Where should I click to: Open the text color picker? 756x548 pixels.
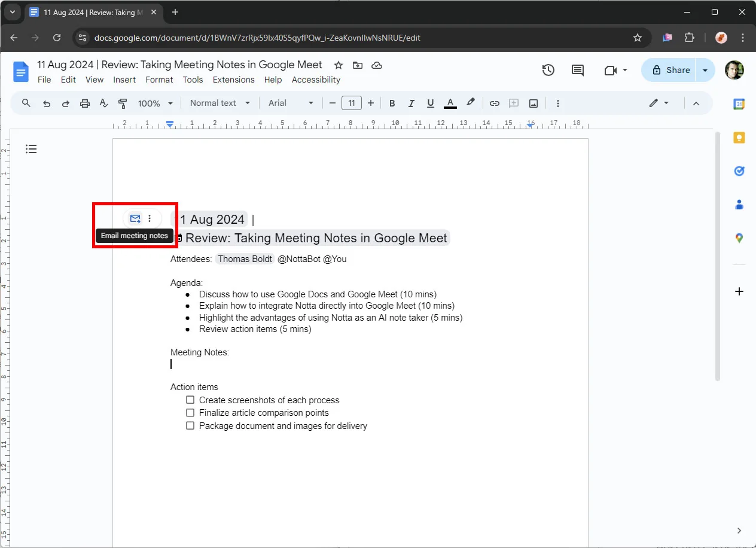pos(450,103)
